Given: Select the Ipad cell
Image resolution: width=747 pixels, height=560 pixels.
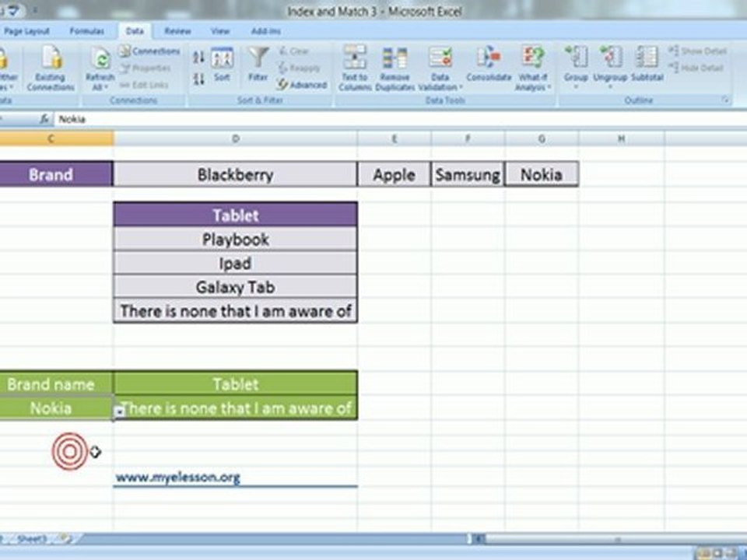Looking at the screenshot, I should pyautogui.click(x=235, y=263).
